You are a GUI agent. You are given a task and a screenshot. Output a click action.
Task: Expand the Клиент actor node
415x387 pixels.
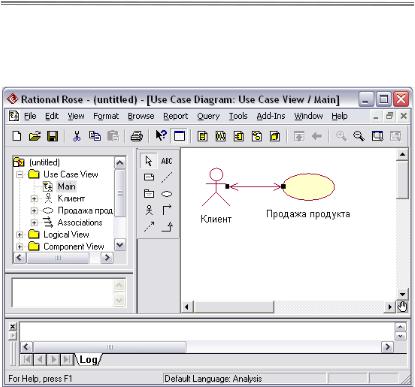point(34,199)
